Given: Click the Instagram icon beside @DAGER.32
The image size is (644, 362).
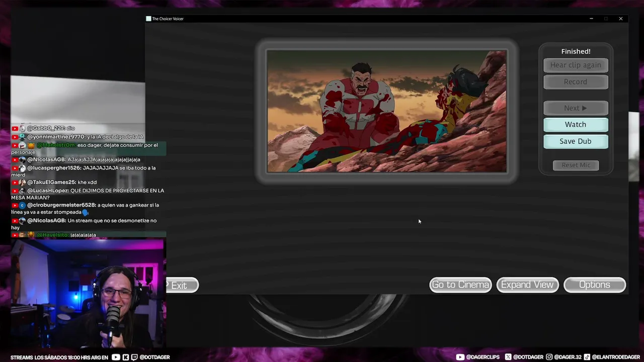Looking at the screenshot, I should tap(549, 357).
